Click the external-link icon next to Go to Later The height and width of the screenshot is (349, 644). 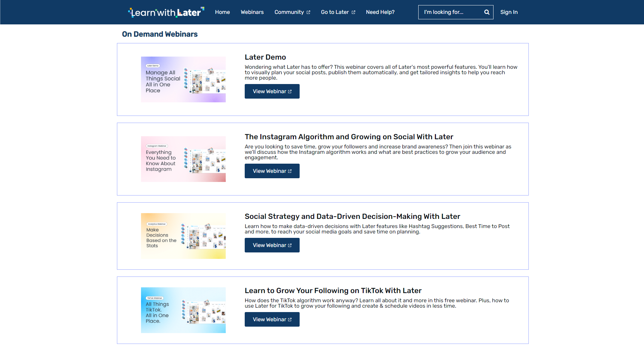coord(354,12)
